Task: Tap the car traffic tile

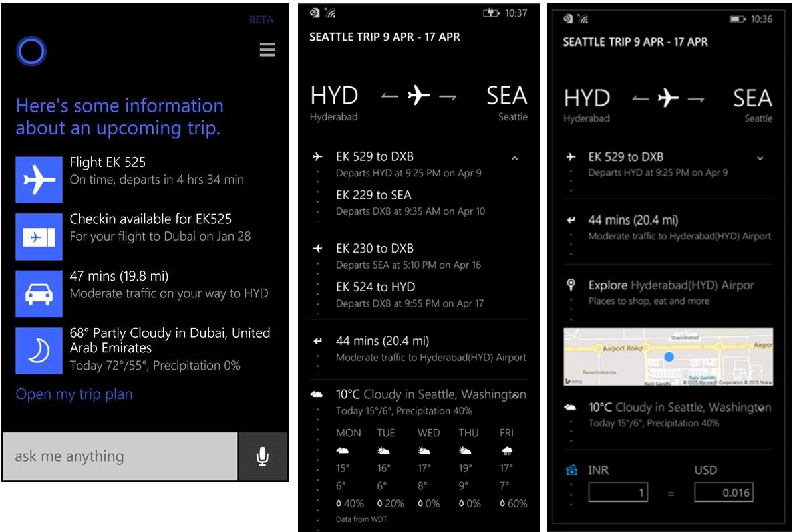Action: [39, 294]
